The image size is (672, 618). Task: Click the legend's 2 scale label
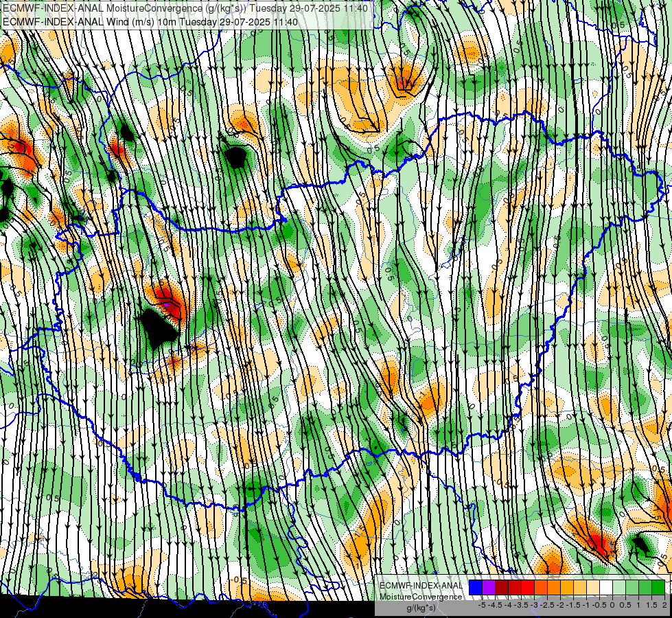[x=664, y=605]
